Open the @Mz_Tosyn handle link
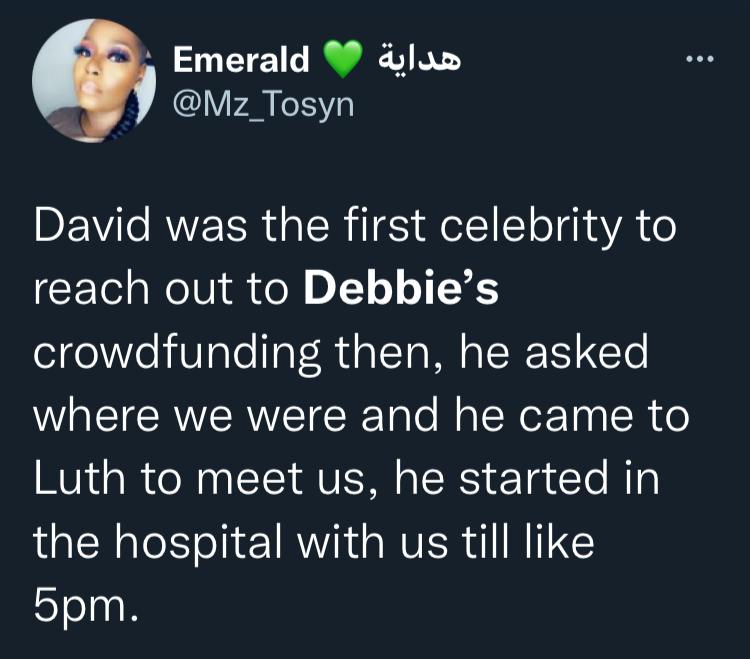This screenshot has width=750, height=659. tap(264, 103)
